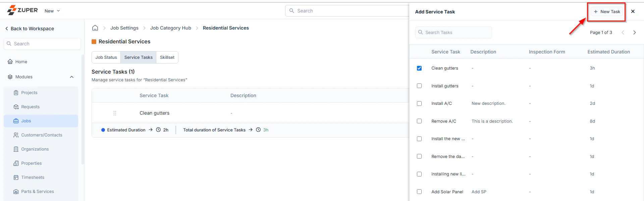Click 'This is a description.' text

click(x=492, y=121)
